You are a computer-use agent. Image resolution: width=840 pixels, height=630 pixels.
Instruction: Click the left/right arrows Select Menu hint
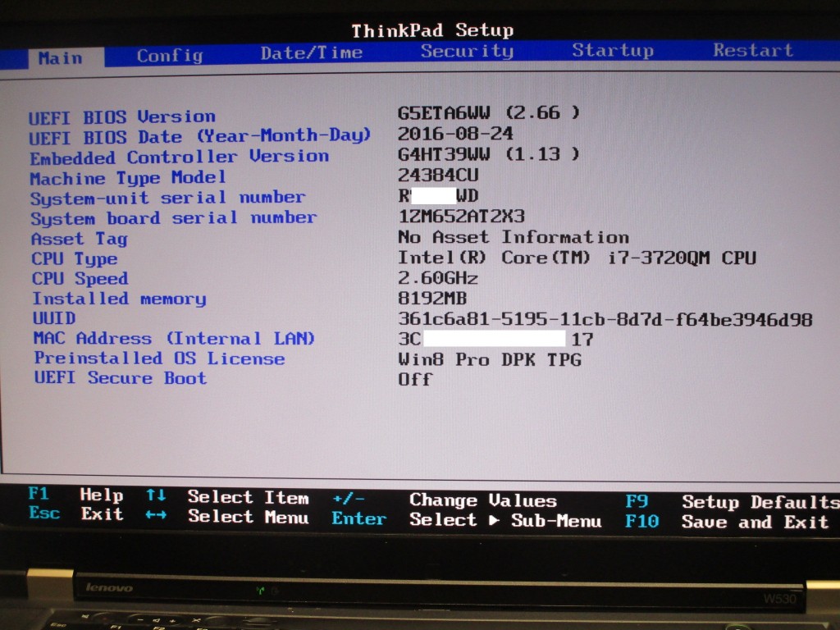coord(228,517)
